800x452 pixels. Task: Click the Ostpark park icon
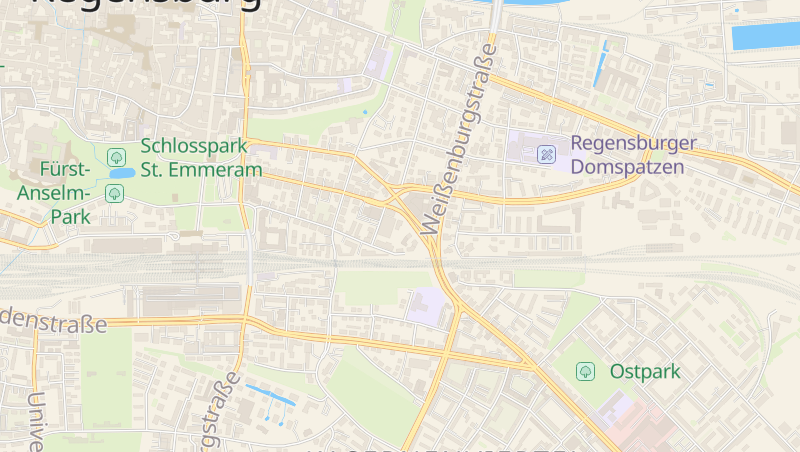coord(585,371)
